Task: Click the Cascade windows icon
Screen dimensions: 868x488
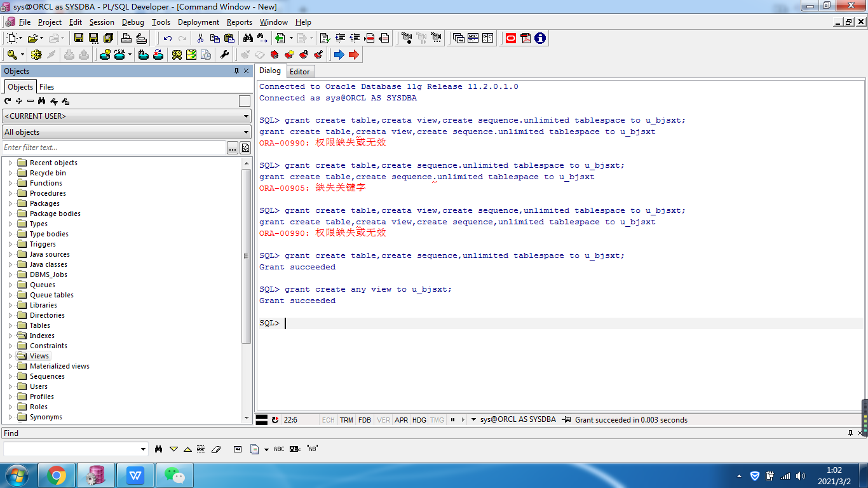Action: point(458,38)
